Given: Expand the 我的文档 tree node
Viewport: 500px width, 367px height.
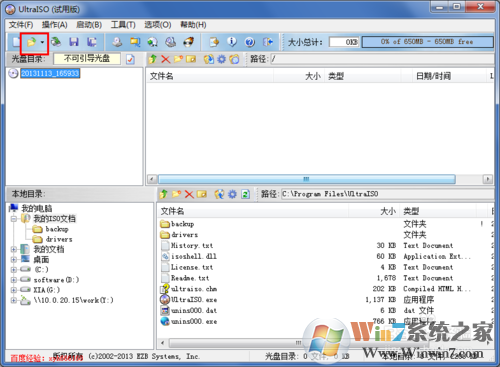Looking at the screenshot, I should click(14, 249).
